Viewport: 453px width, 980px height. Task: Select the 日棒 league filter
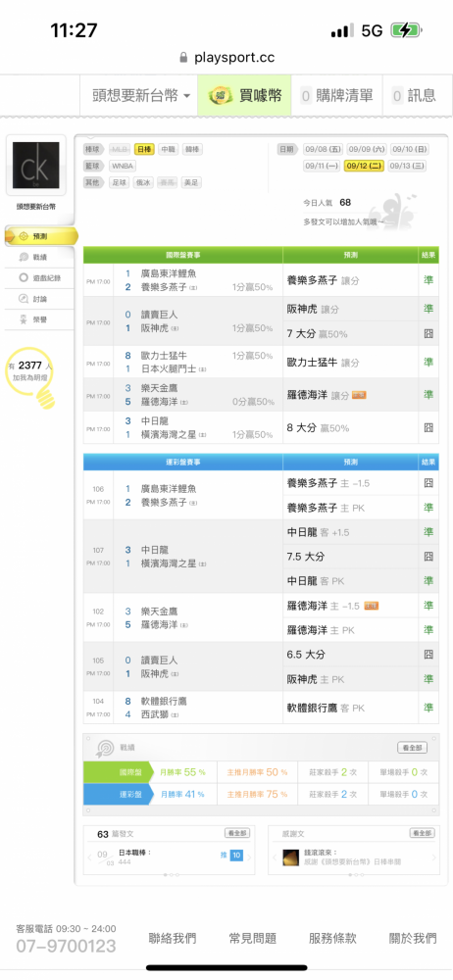144,149
